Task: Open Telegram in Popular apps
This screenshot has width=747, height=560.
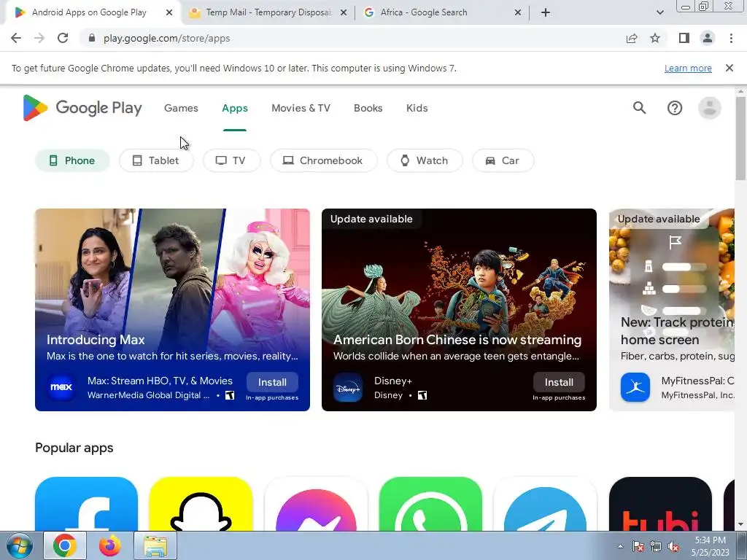Action: pos(545,504)
